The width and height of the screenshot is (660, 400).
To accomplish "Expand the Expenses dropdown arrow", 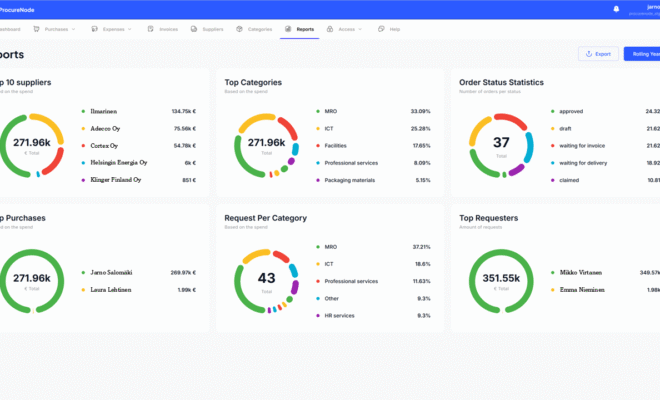I will [x=129, y=29].
